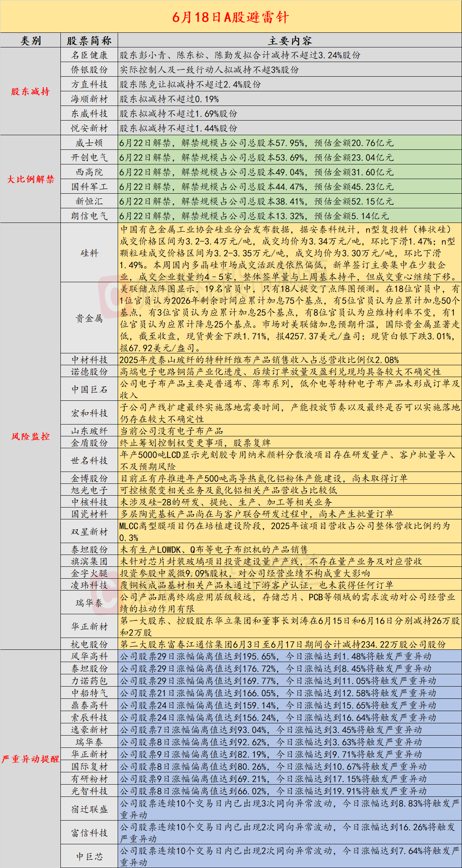Select stock name 侨银股份
The height and width of the screenshot is (868, 462).
click(x=89, y=70)
